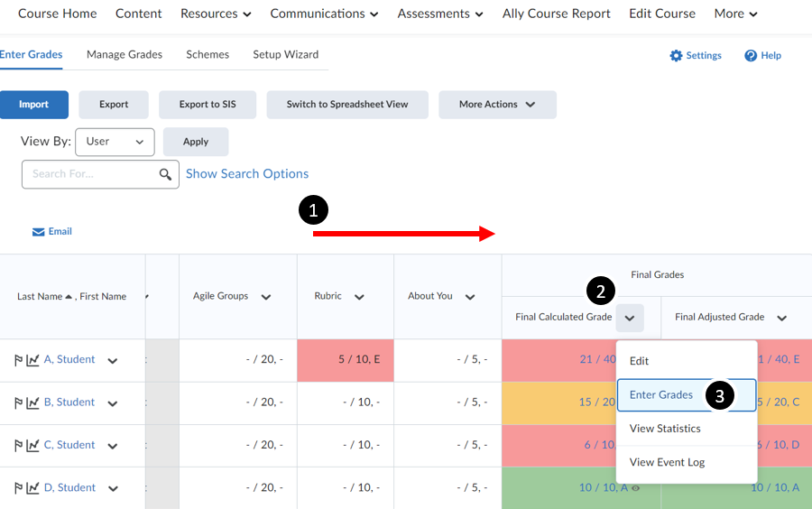Choose View Statistics in the dropdown menu
The height and width of the screenshot is (509, 812).
pyautogui.click(x=665, y=429)
